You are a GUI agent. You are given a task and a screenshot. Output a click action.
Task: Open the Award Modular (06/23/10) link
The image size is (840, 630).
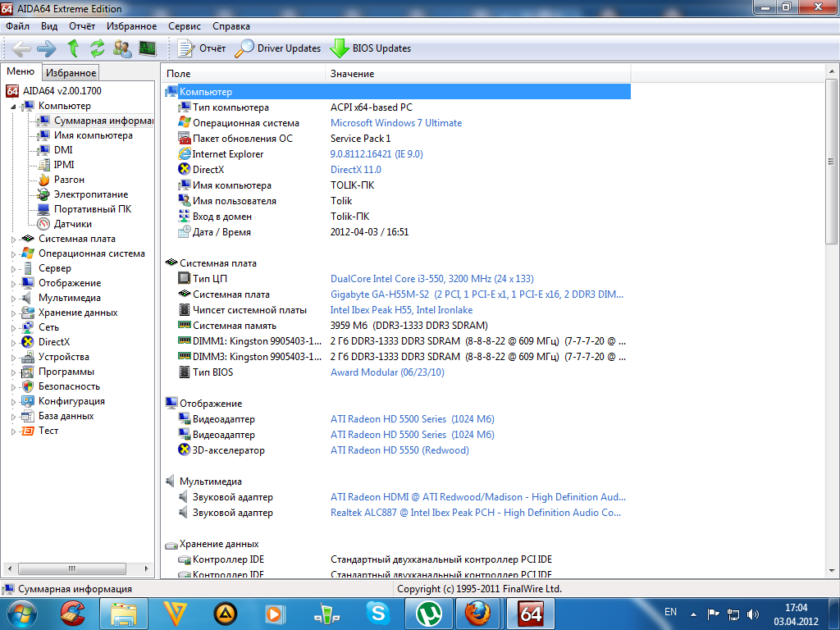coord(387,372)
